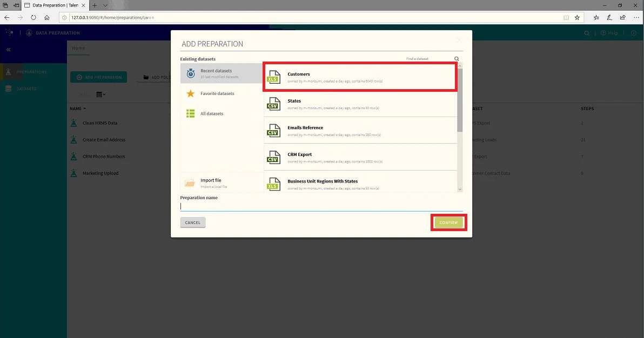Go to the browser home page icon
The height and width of the screenshot is (338, 644).
(47, 18)
